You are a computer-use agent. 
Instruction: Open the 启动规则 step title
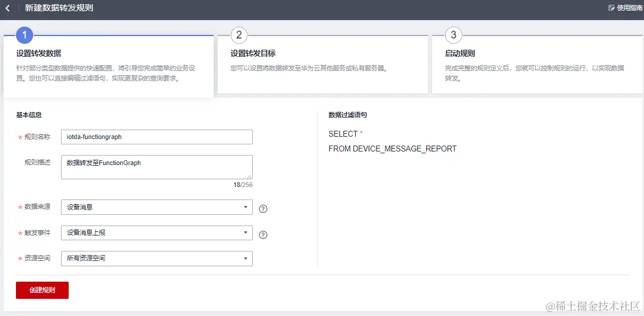click(460, 54)
